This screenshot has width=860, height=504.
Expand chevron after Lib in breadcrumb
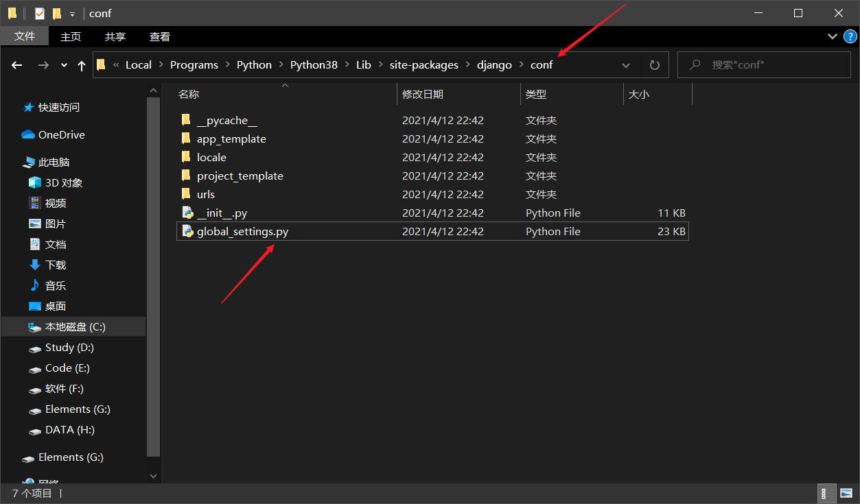tap(381, 65)
